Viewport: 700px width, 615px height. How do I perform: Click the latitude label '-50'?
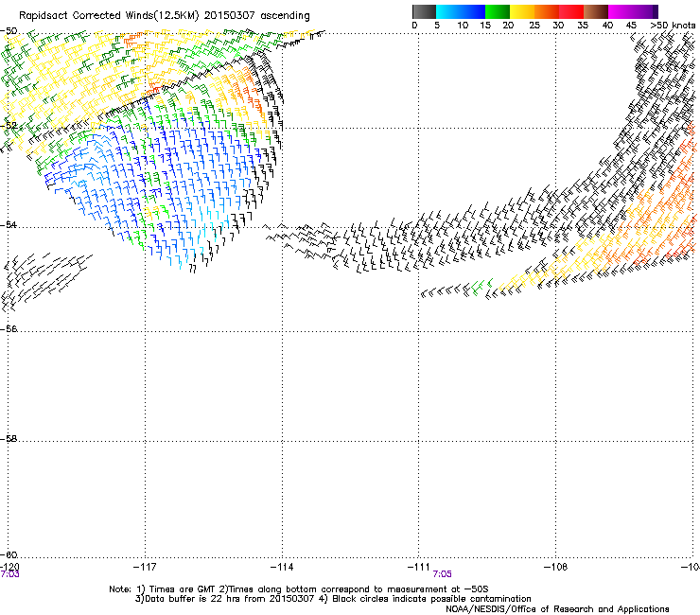[9, 31]
